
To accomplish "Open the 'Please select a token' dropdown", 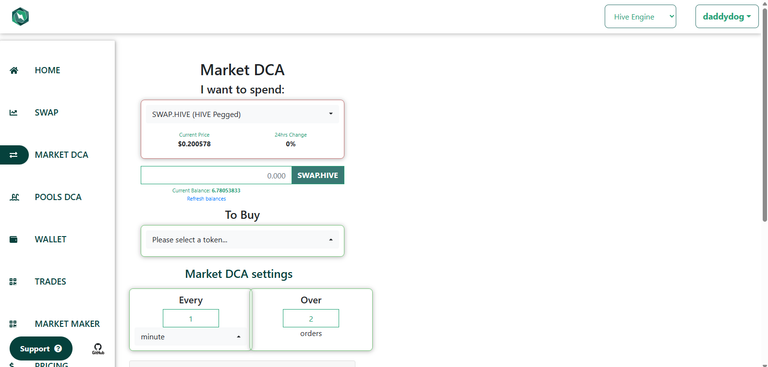I will point(242,240).
